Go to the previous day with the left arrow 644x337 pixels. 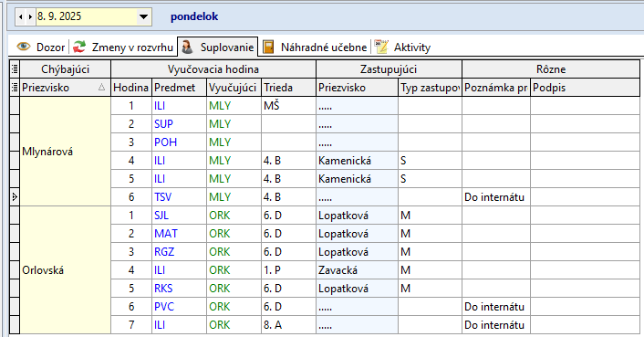21,16
